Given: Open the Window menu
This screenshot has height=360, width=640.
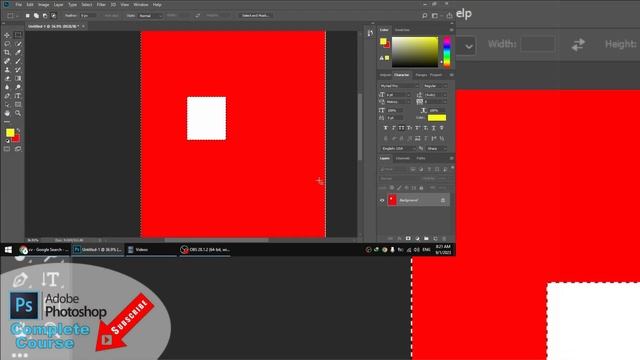Looking at the screenshot, I should 141,4.
